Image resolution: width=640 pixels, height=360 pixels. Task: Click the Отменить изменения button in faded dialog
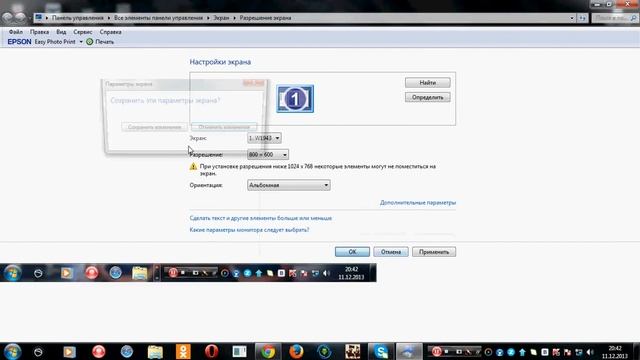pyautogui.click(x=224, y=127)
